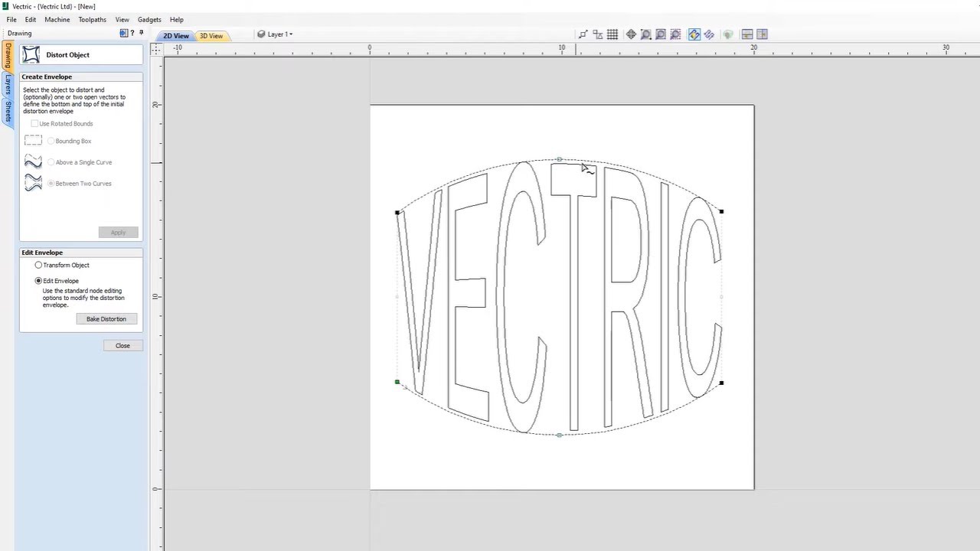The height and width of the screenshot is (551, 980).
Task: Click the pan view icon
Action: click(x=631, y=34)
